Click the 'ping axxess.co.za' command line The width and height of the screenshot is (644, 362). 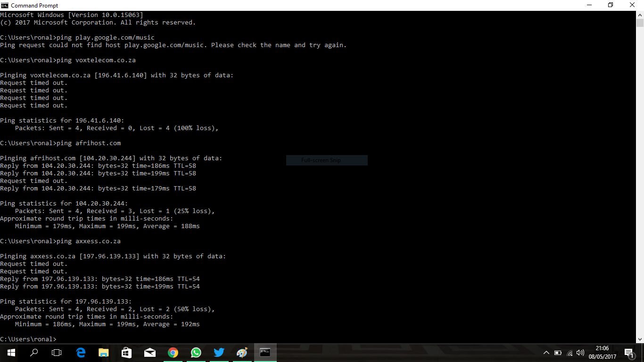60,241
